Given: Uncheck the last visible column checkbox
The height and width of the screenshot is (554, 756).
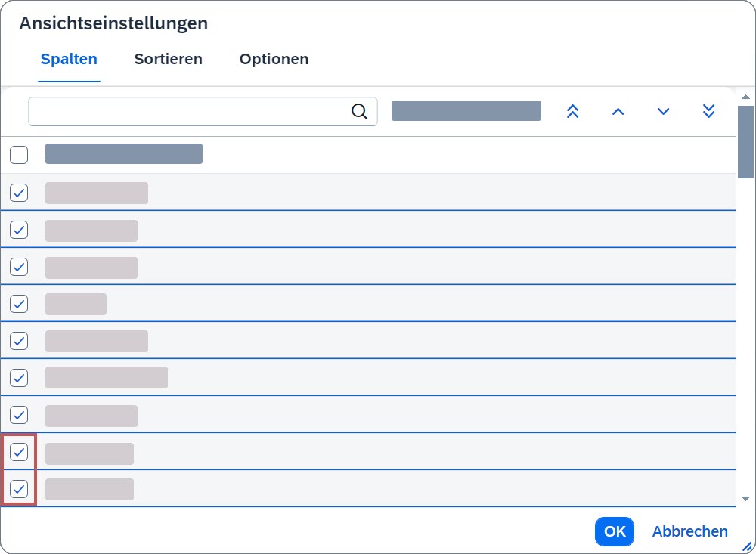Looking at the screenshot, I should pyautogui.click(x=19, y=488).
